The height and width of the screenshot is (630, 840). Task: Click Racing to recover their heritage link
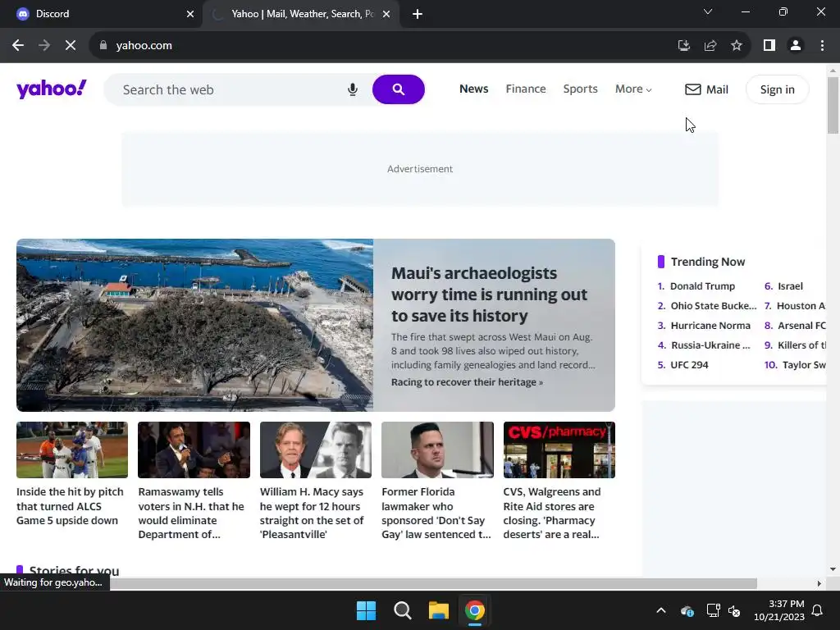click(467, 382)
